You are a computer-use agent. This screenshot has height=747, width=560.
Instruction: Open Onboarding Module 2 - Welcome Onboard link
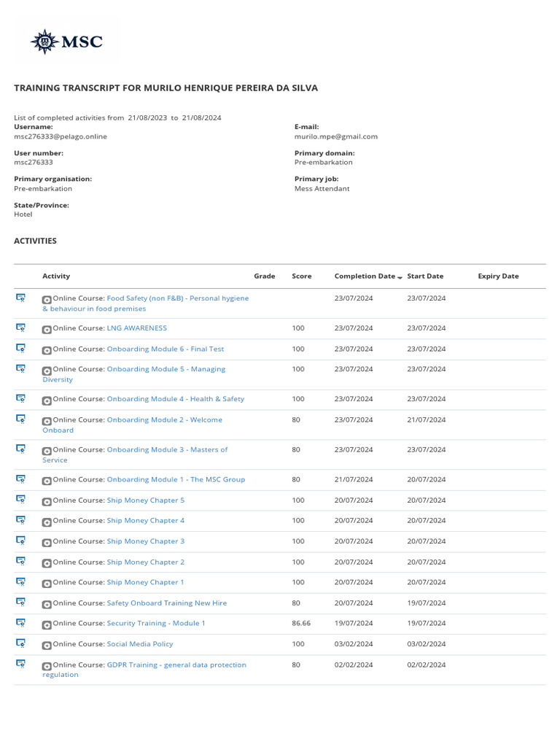pyautogui.click(x=133, y=425)
